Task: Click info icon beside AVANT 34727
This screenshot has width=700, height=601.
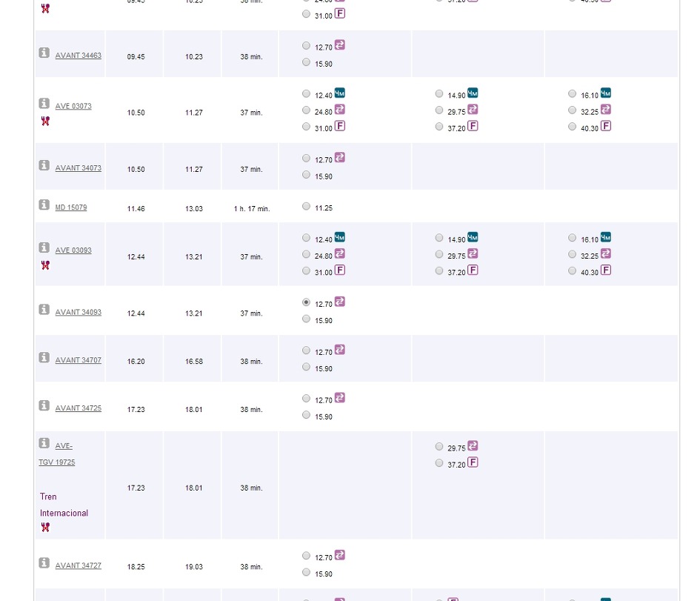Action: tap(44, 562)
